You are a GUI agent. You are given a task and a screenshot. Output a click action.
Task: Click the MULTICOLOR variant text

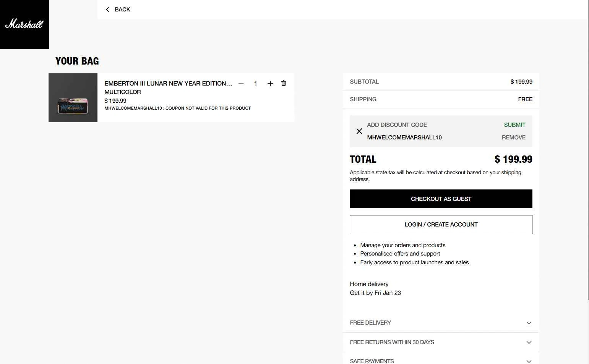(x=123, y=92)
